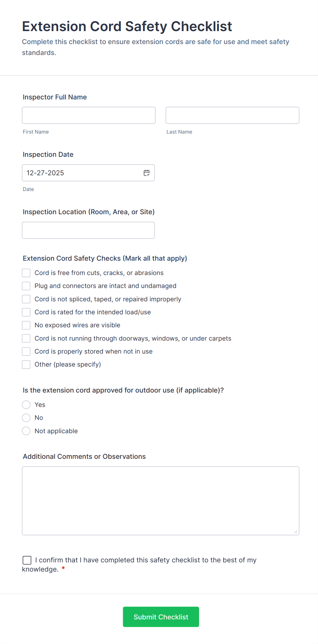Tick 'Cord is not spliced, taped' checkbox

coord(26,299)
